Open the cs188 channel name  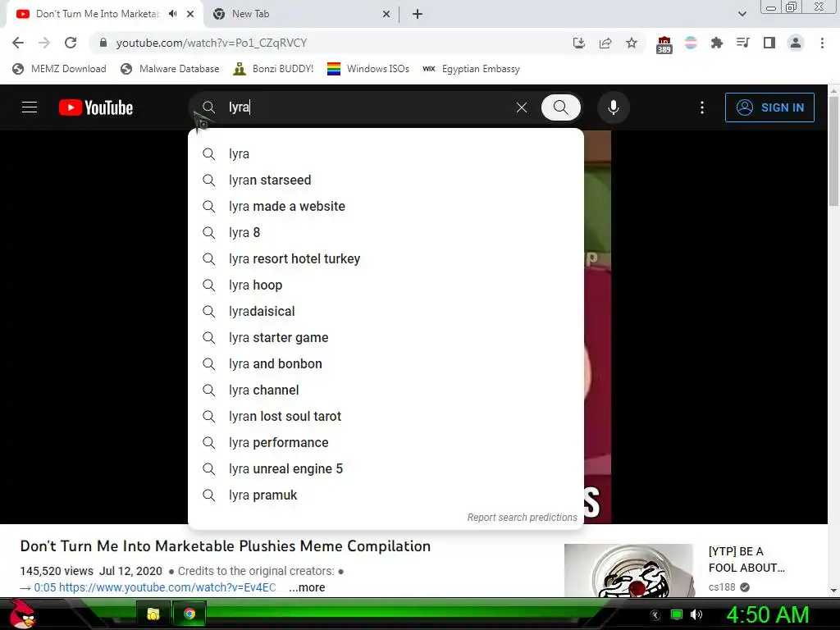(722, 587)
